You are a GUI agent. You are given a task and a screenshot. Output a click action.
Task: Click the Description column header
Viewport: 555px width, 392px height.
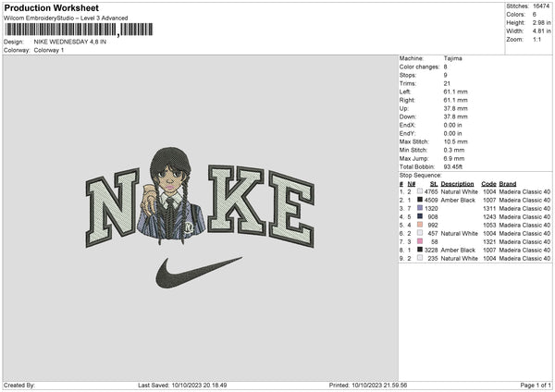(457, 184)
